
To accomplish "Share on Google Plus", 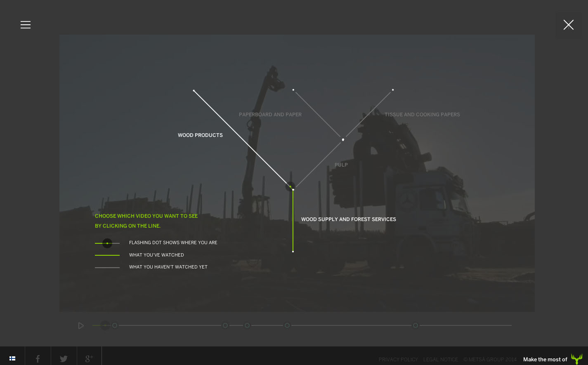I will pyautogui.click(x=89, y=358).
